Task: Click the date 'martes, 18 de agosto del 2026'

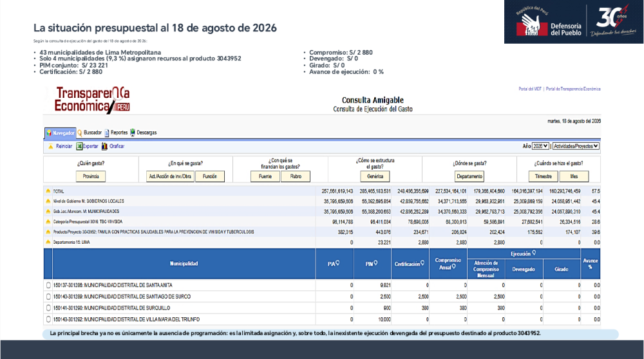Action: point(574,121)
